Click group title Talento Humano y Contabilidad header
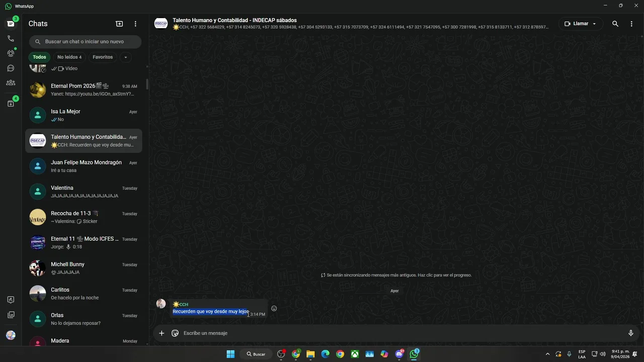This screenshot has height=362, width=644. click(234, 21)
